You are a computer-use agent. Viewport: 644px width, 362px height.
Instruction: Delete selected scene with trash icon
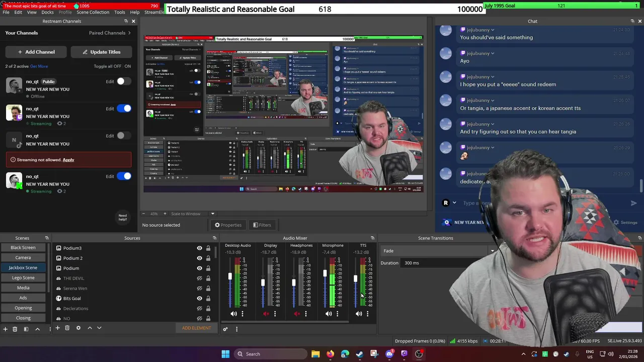point(15,329)
